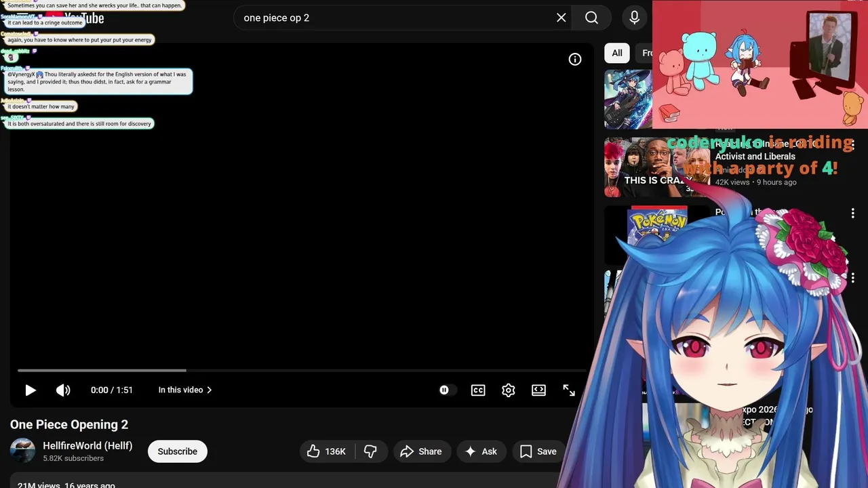The image size is (868, 488).
Task: Enter fullscreen mode
Action: [x=569, y=390]
